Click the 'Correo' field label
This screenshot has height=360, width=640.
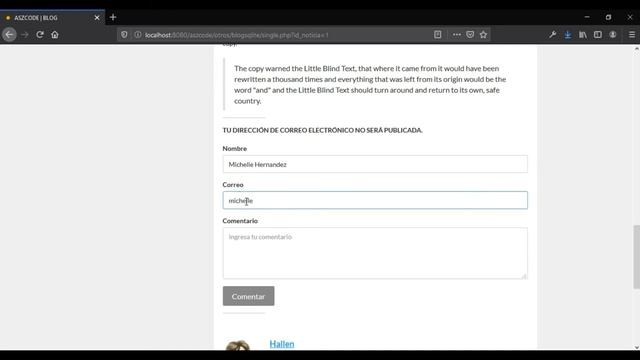233,184
